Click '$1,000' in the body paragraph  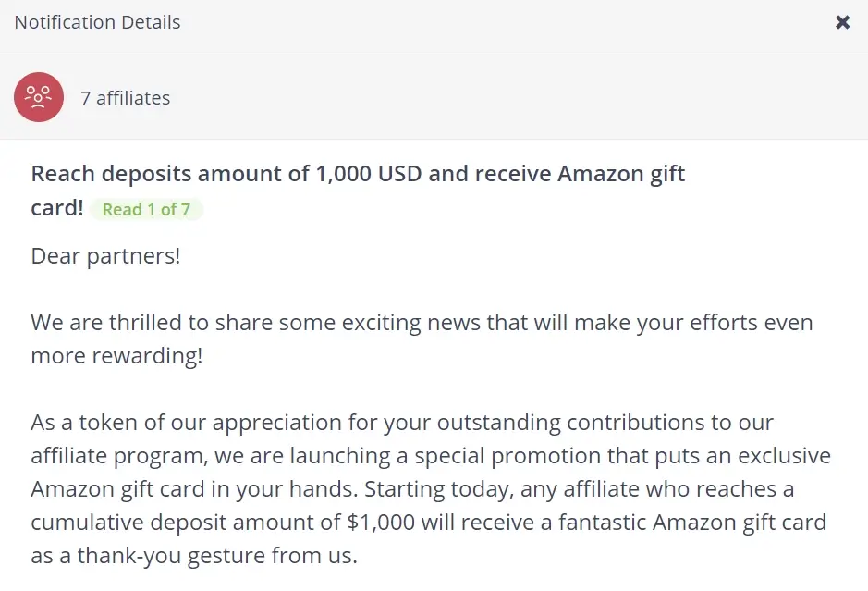pyautogui.click(x=380, y=523)
